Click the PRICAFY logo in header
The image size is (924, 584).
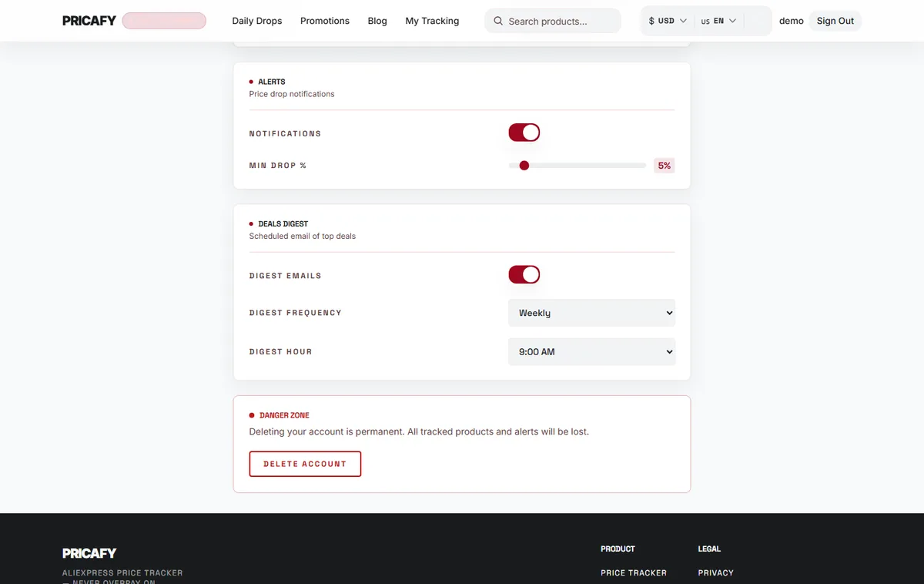89,21
